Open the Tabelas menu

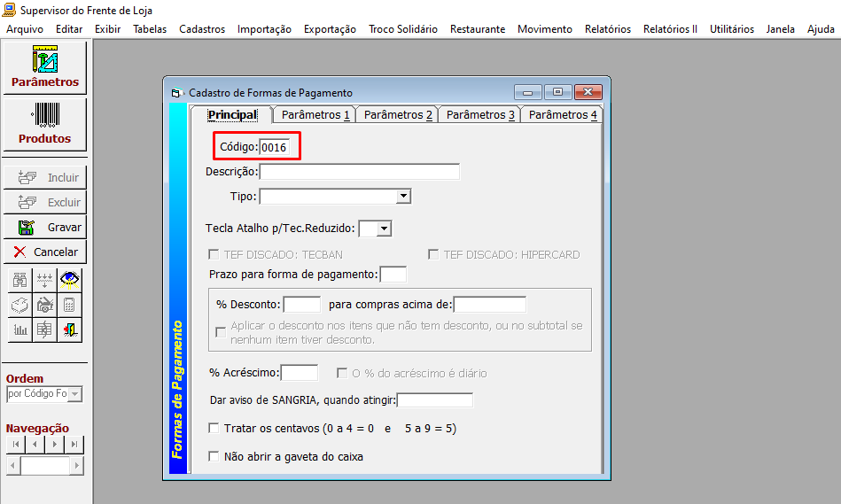coord(150,29)
